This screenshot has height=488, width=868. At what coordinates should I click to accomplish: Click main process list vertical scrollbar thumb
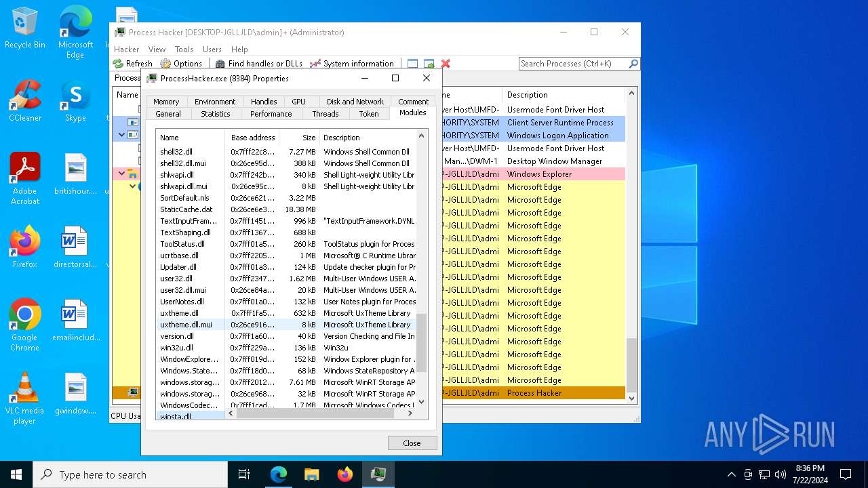pos(631,365)
